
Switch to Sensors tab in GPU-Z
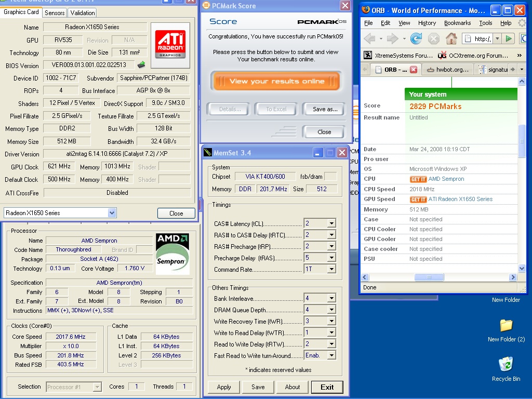point(54,13)
